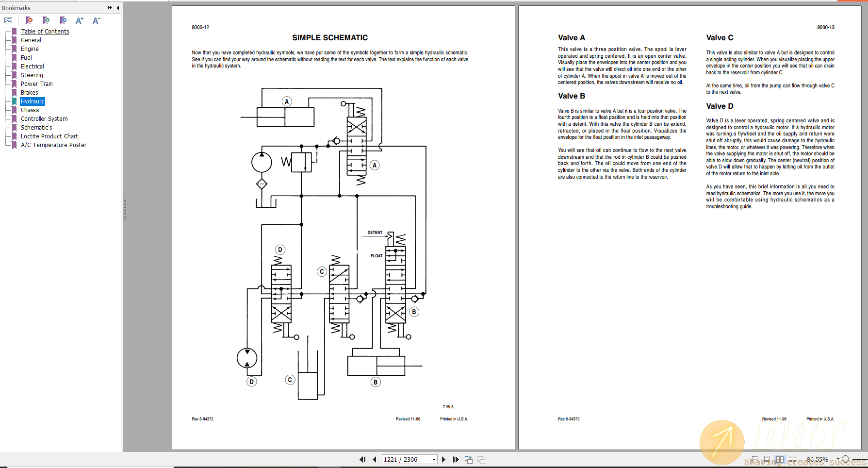Select the delete bookmark icon
This screenshot has height=468, width=868.
(29, 20)
